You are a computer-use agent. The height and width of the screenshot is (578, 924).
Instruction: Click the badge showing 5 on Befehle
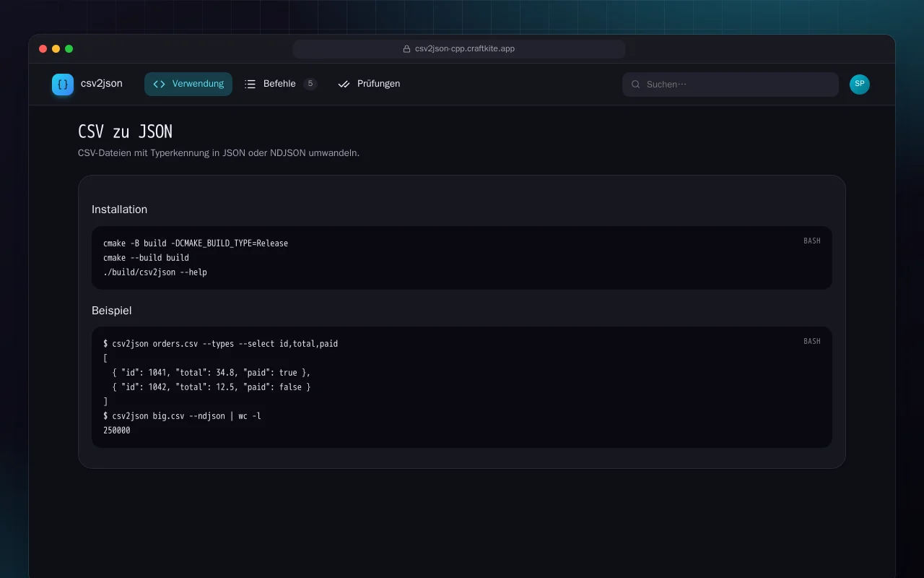tap(310, 84)
